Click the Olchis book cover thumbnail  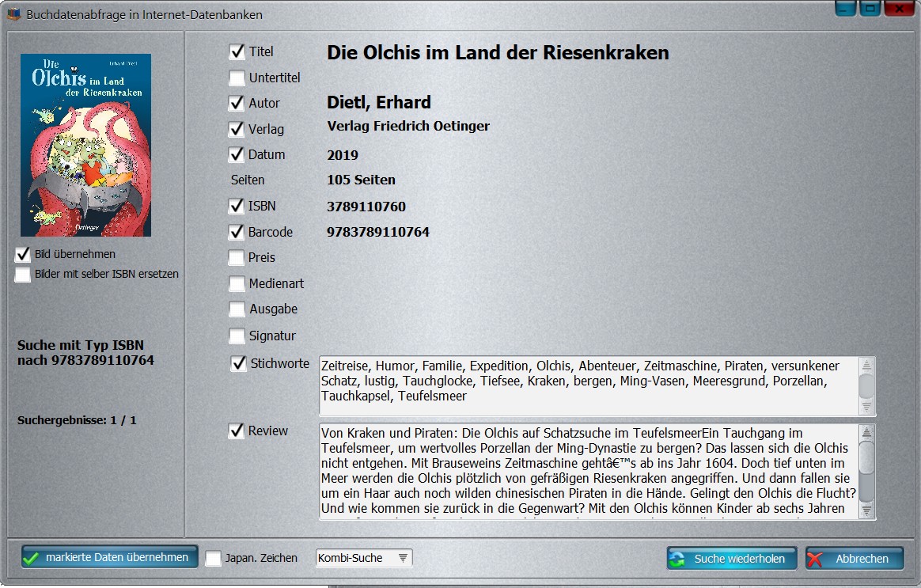(x=85, y=145)
